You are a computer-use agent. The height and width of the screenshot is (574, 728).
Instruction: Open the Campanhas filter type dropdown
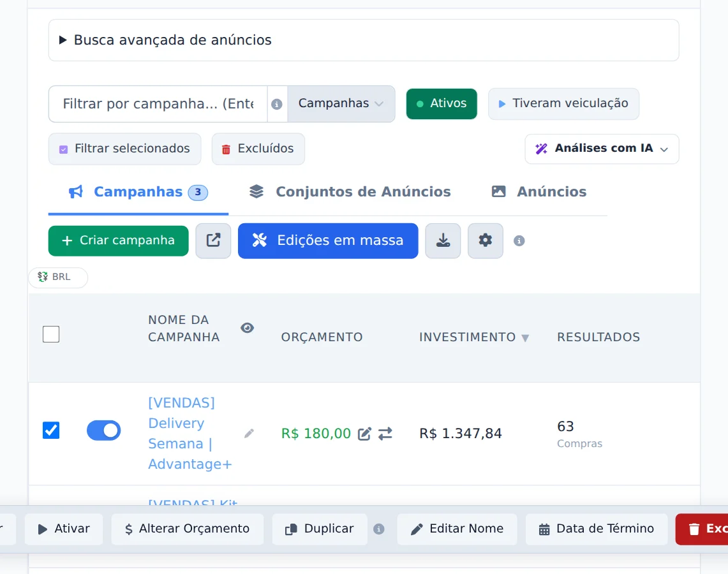tap(341, 103)
